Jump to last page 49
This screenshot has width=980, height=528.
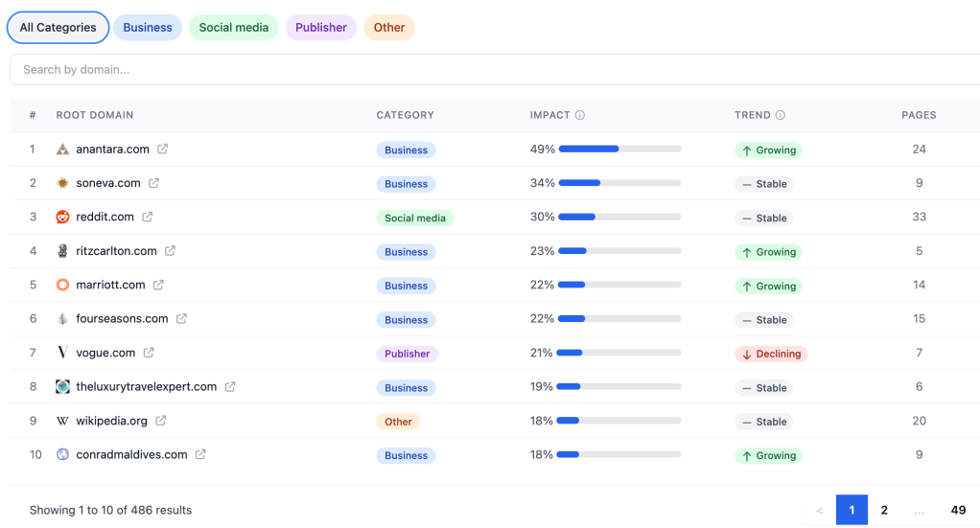tap(958, 510)
